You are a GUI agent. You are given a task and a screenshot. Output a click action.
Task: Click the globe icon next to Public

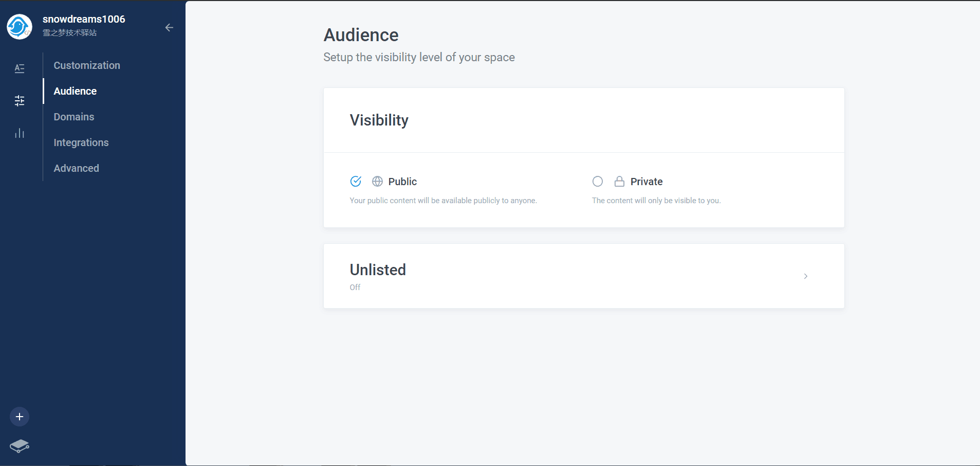click(377, 181)
